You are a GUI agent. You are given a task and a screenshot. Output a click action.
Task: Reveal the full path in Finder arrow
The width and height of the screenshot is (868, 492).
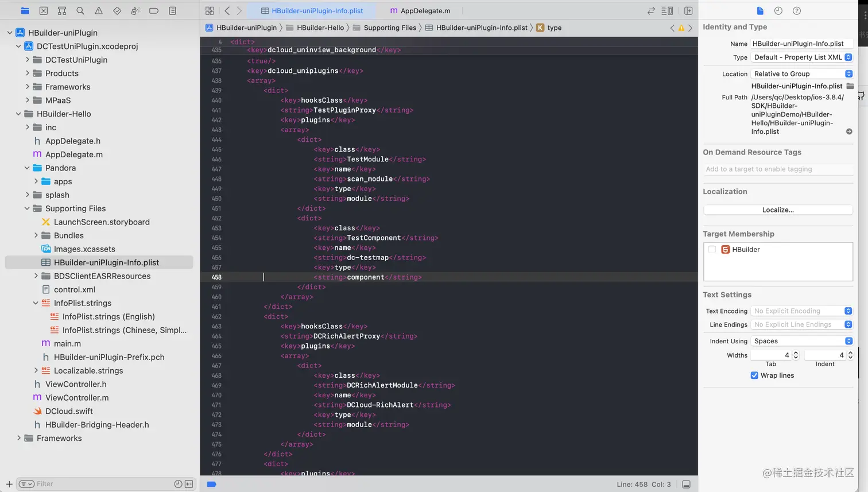pyautogui.click(x=849, y=131)
